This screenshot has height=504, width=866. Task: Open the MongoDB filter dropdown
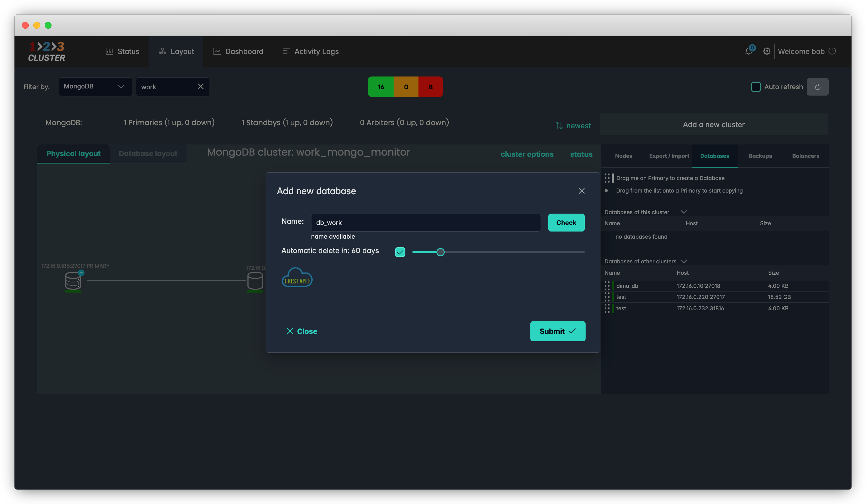(95, 86)
